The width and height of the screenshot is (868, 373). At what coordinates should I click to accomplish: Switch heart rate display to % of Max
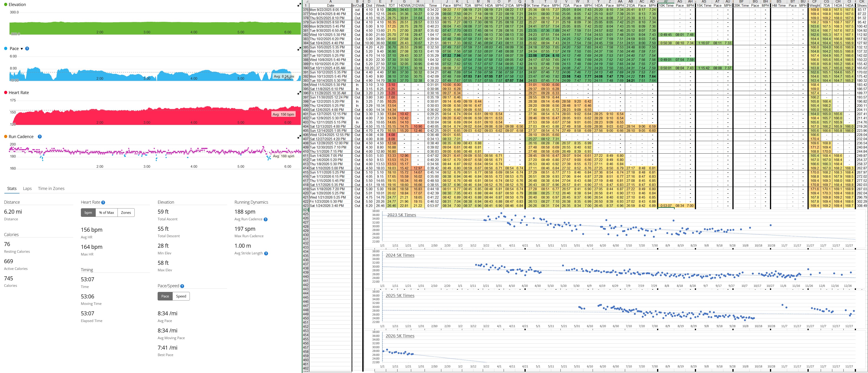106,213
